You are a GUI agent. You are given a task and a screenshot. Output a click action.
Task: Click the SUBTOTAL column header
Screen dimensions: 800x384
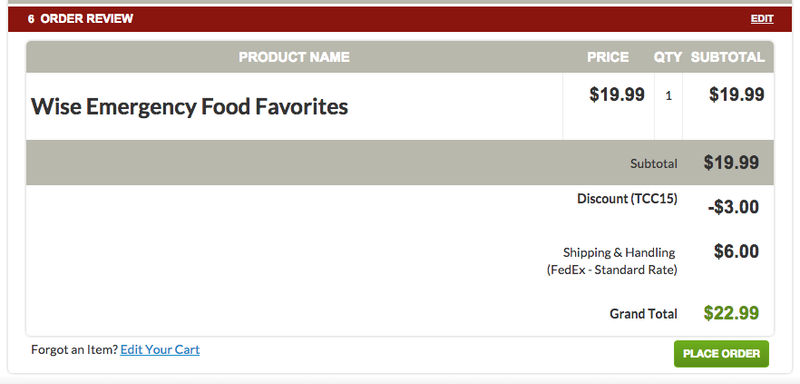pos(728,57)
